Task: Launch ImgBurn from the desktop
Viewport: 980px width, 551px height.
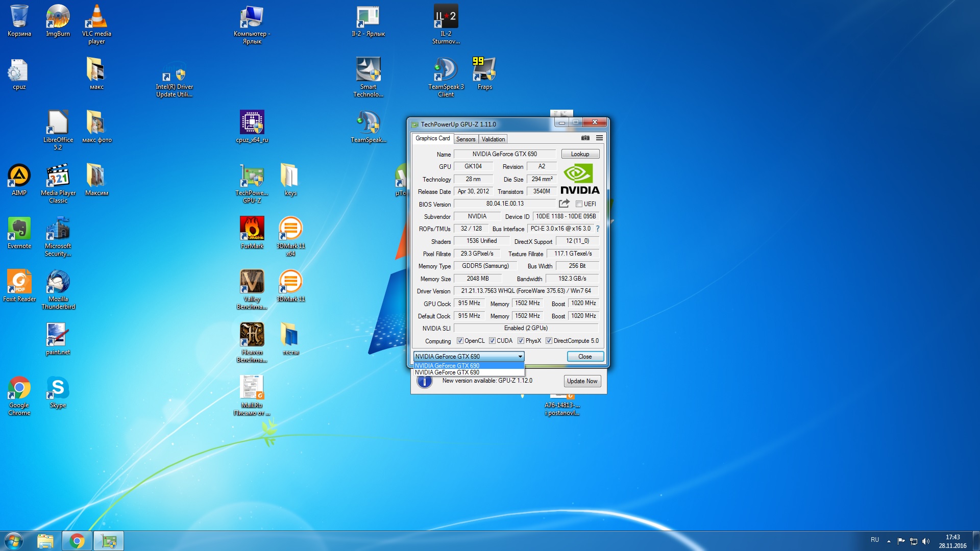Action: (x=58, y=20)
